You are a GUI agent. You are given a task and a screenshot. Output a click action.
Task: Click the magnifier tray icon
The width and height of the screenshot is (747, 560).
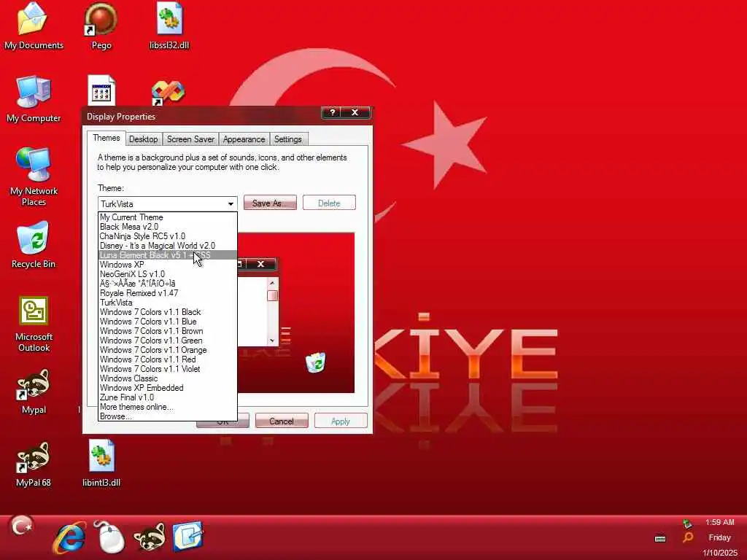pos(687,538)
